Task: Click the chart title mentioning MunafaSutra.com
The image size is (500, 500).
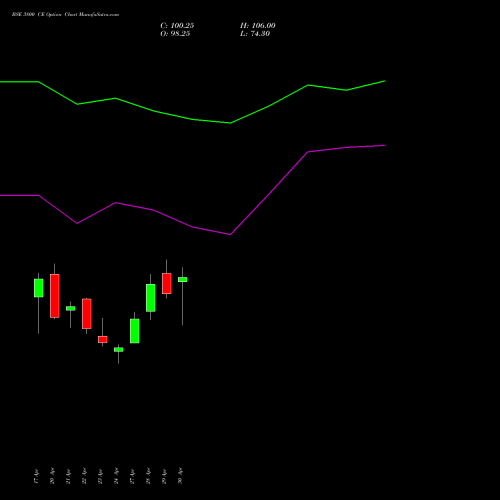Action: tap(65, 14)
